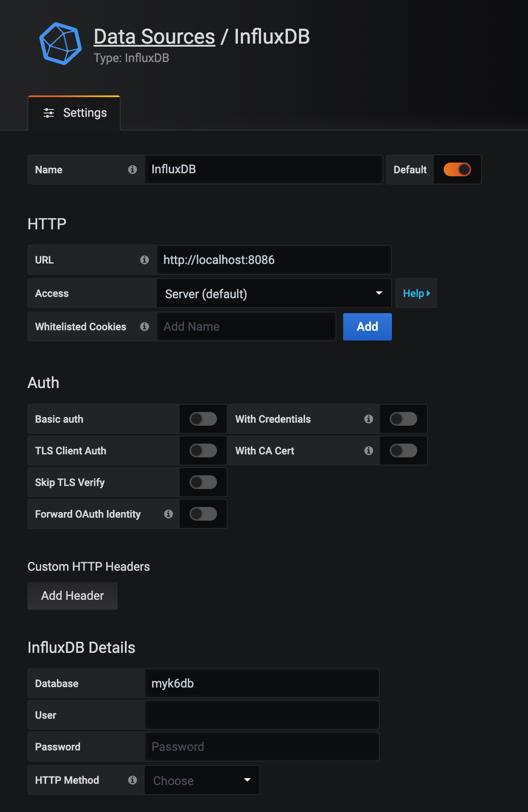Viewport: 528px width, 812px height.
Task: Click the Skip TLS Verify label
Action: [x=70, y=483]
